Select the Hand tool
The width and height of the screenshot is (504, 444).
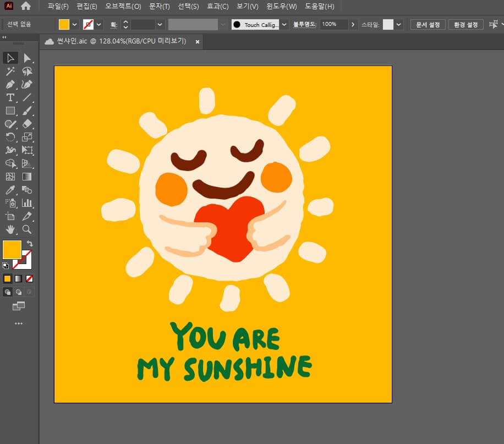[10, 229]
